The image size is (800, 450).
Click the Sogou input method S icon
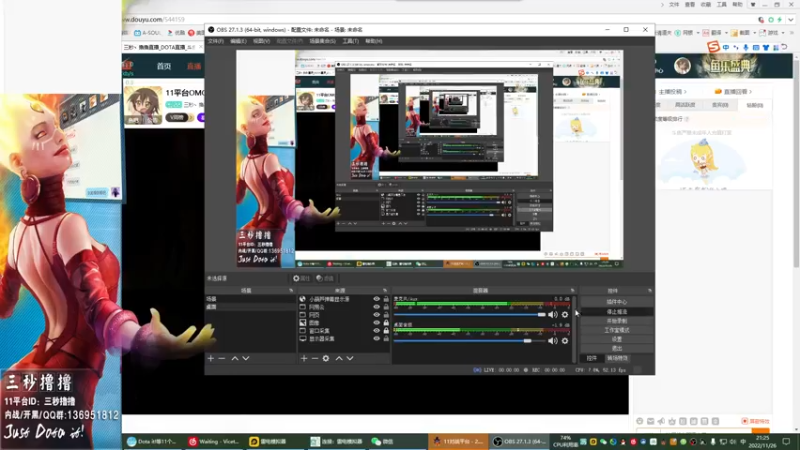coord(713,47)
